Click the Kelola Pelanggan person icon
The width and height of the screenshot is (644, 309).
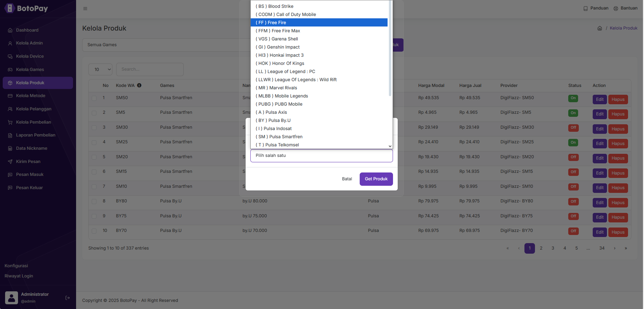tap(10, 109)
